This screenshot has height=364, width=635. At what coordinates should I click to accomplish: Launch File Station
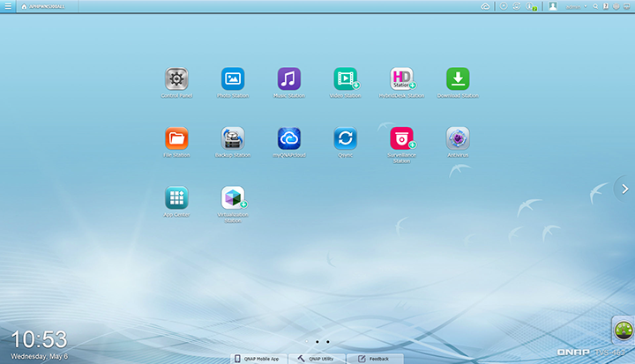click(176, 138)
